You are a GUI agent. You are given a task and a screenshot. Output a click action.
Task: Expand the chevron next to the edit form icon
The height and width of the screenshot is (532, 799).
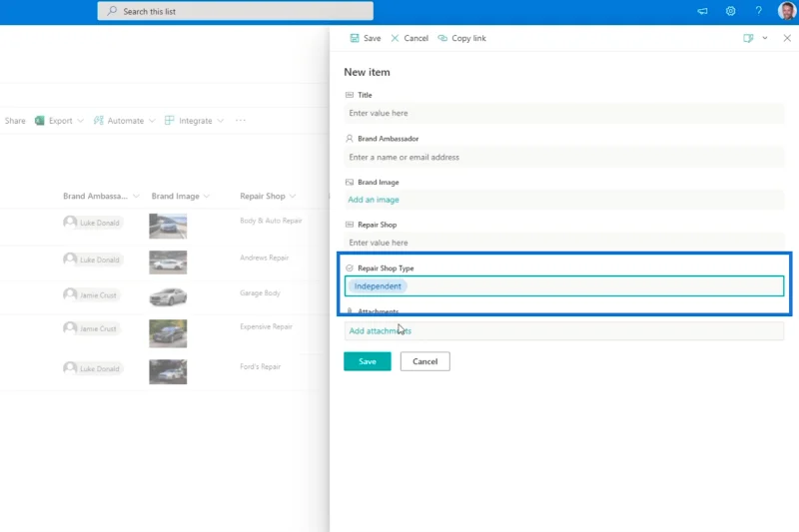click(765, 38)
